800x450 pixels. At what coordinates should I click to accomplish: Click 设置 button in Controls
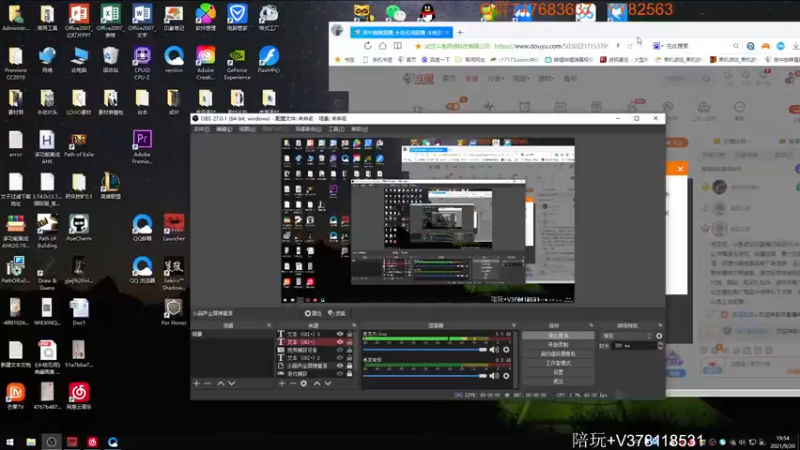click(x=558, y=372)
